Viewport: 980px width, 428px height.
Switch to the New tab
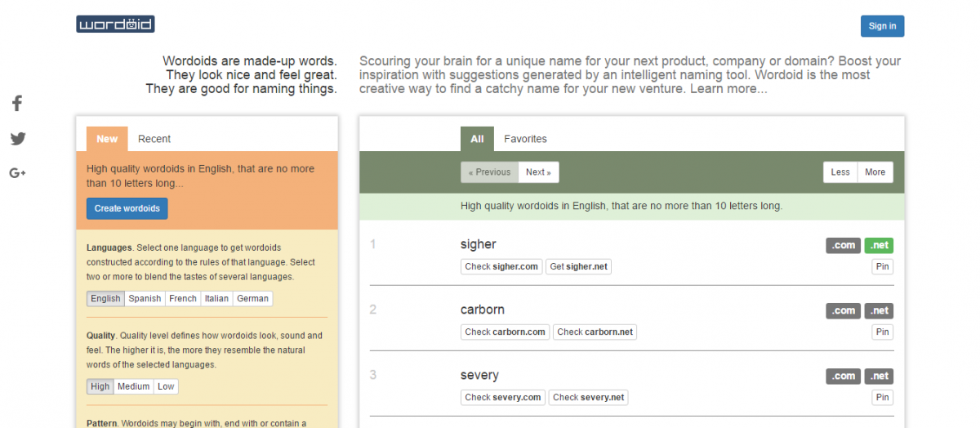107,139
